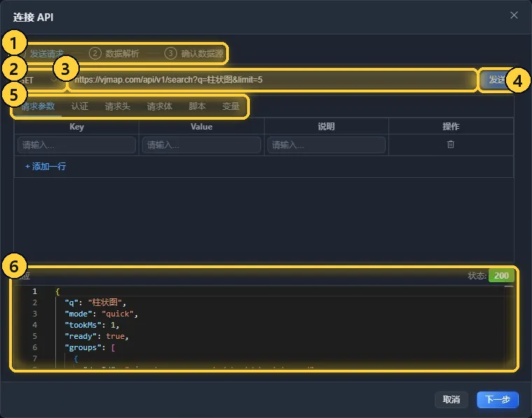The image size is (532, 418).
Task: Select the 变量 tab
Action: click(231, 106)
